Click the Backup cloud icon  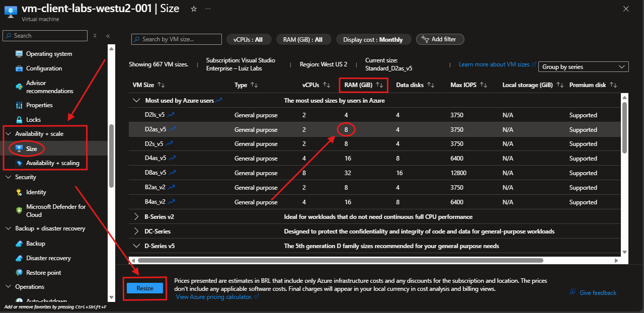19,244
